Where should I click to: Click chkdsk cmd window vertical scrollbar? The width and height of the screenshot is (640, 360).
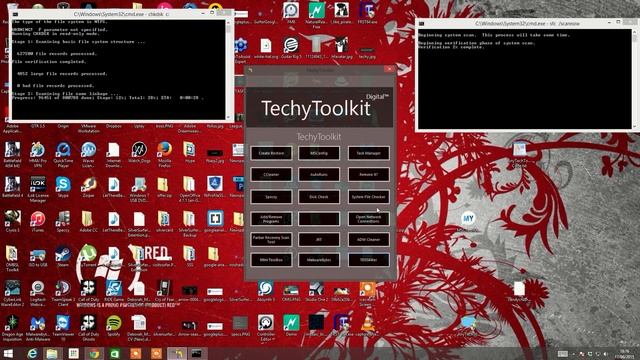tap(229, 69)
